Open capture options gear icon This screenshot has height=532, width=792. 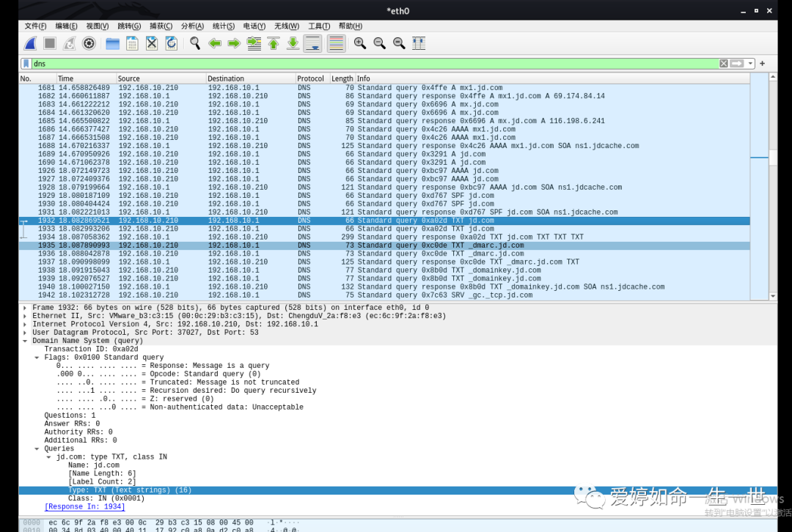(89, 43)
